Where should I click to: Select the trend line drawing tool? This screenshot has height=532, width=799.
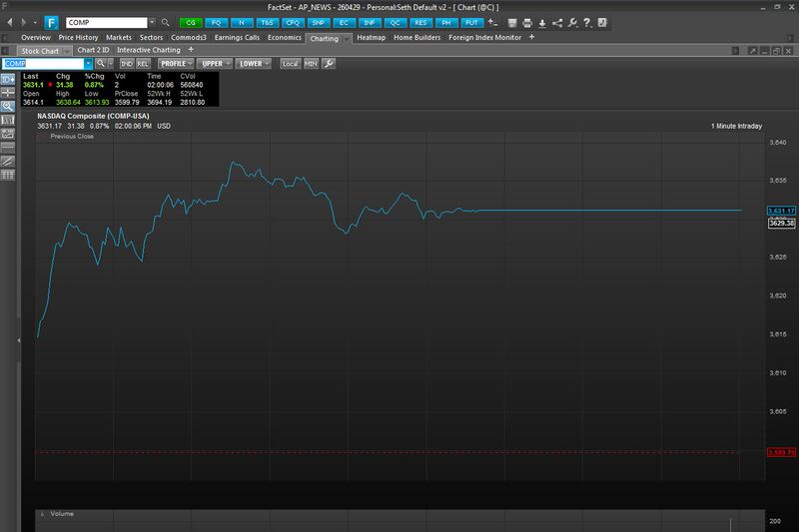pyautogui.click(x=8, y=160)
